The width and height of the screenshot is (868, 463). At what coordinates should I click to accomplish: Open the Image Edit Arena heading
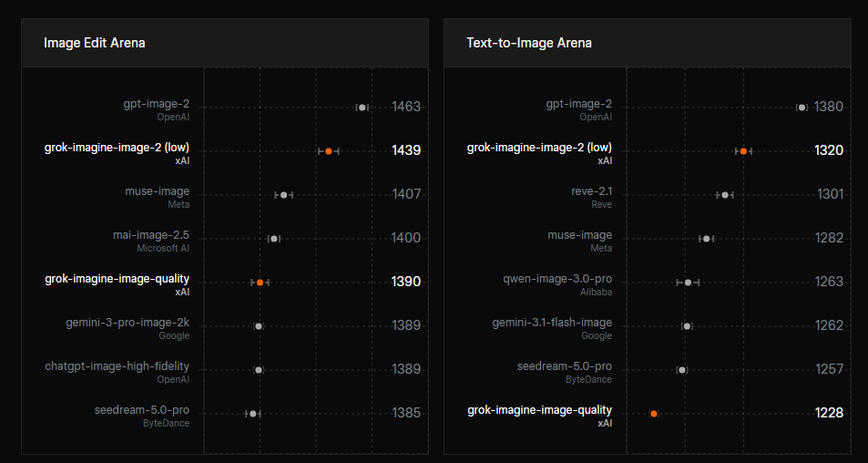point(95,43)
